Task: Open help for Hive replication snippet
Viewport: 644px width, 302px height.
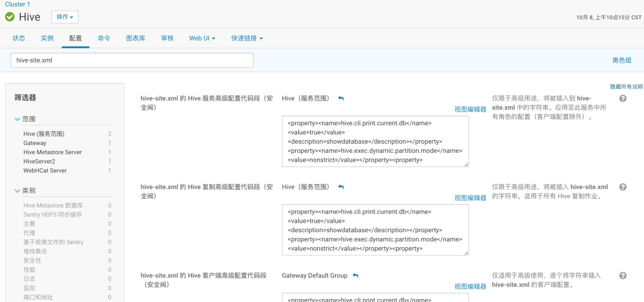Action: coord(623,187)
